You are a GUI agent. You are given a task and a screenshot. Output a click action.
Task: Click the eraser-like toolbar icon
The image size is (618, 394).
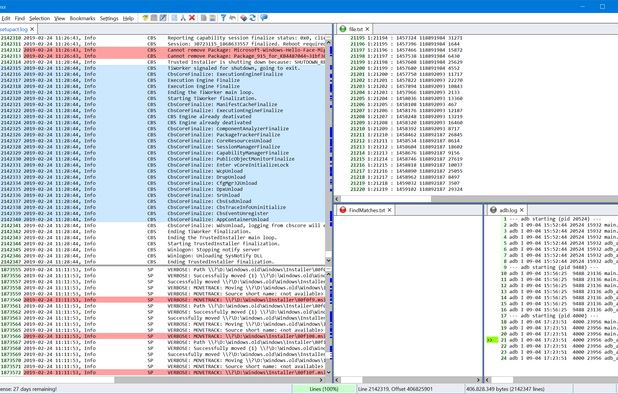point(244,18)
